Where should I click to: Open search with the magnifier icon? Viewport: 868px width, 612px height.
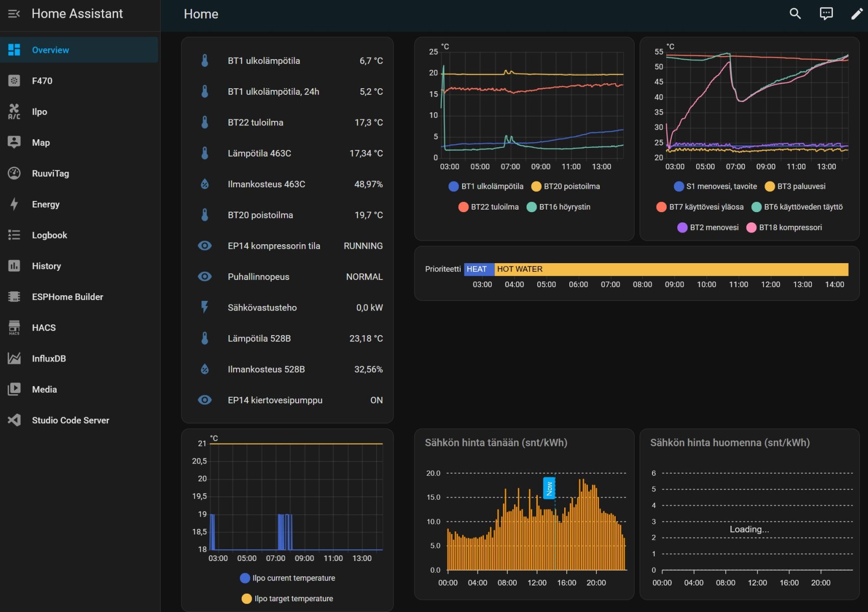pyautogui.click(x=795, y=14)
